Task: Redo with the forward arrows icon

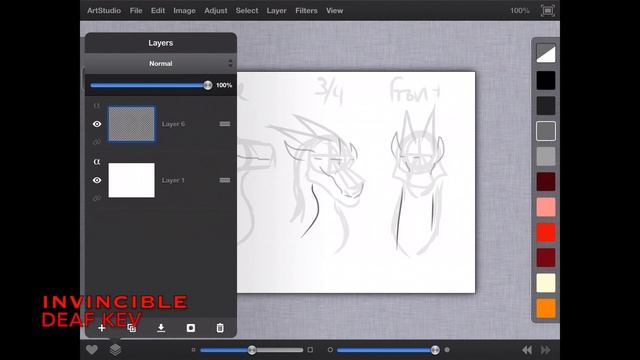Action: (545, 350)
